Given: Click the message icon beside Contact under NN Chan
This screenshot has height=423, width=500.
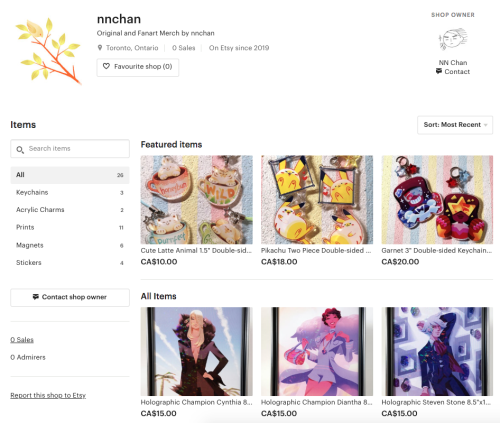Looking at the screenshot, I should [439, 71].
